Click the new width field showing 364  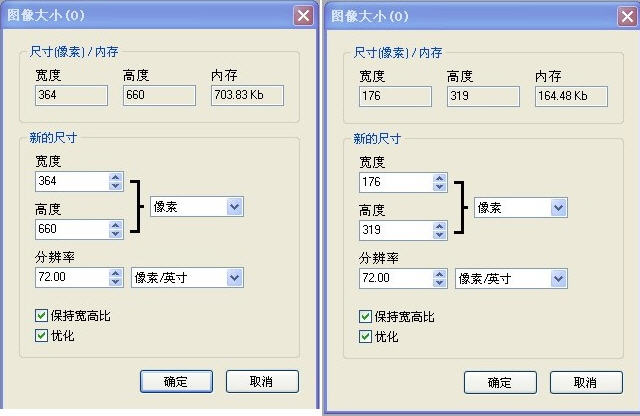coord(72,181)
